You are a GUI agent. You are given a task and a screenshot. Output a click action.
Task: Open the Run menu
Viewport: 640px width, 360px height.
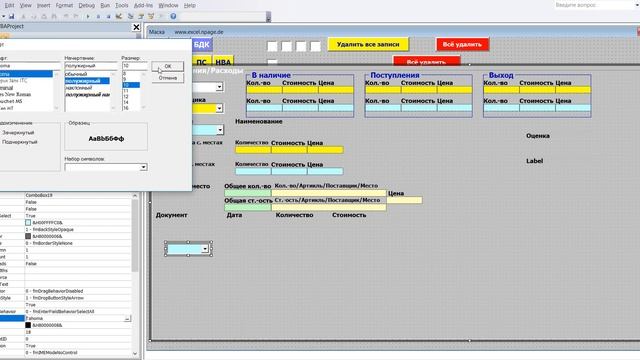[105, 5]
